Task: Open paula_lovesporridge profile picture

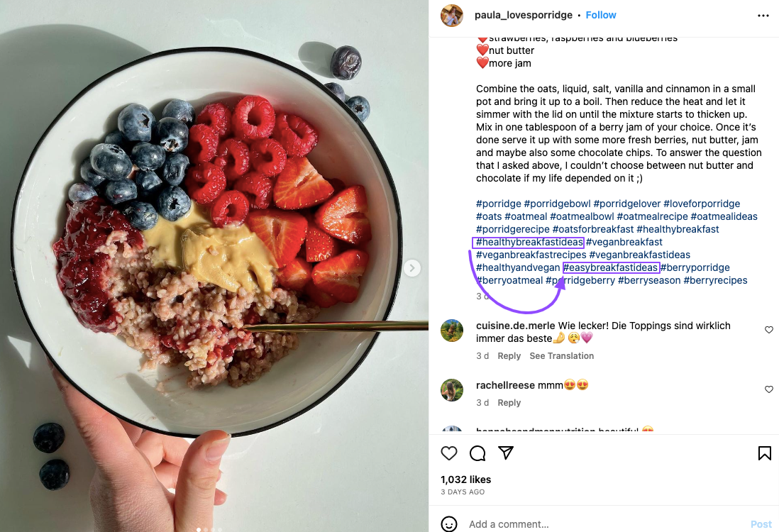Action: click(x=452, y=16)
